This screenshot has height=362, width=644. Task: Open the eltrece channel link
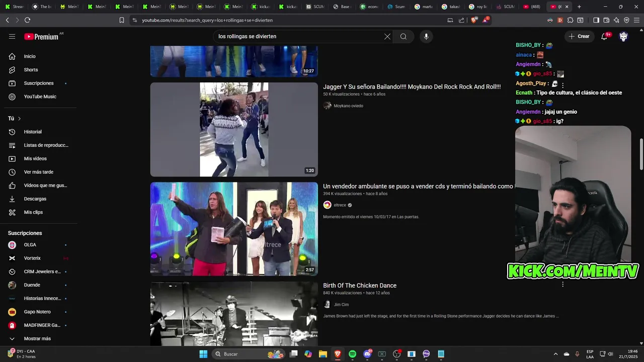(340, 205)
